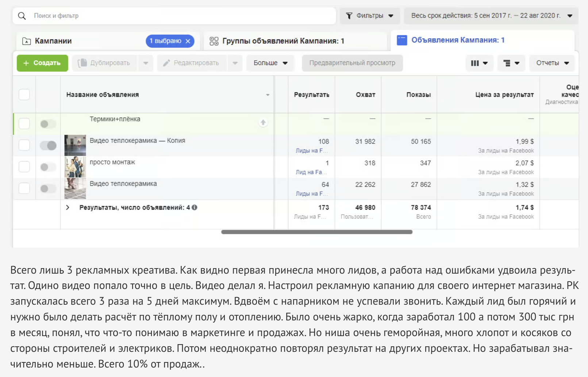The height and width of the screenshot is (377, 588).
Task: Open the Фильтры dropdown
Action: 370,16
